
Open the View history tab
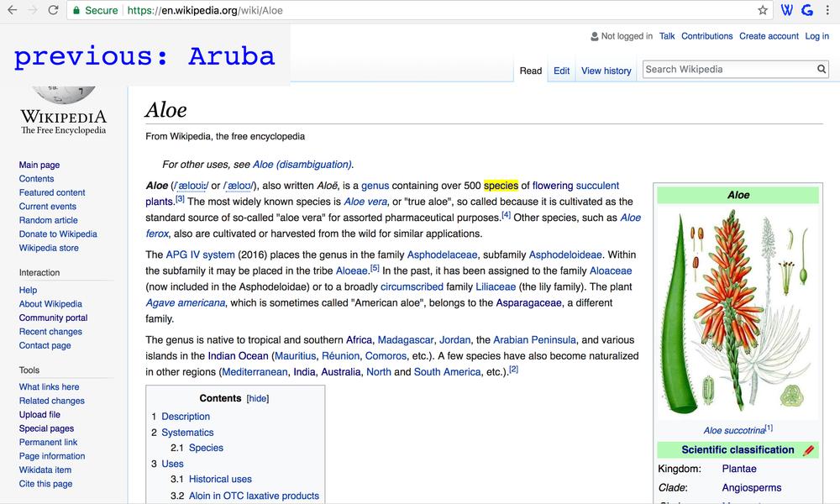606,71
